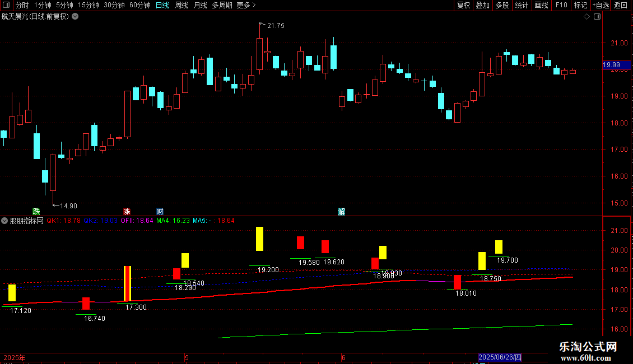Select the 1分钟 period
This screenshot has height=364, width=633.
pyautogui.click(x=43, y=5)
